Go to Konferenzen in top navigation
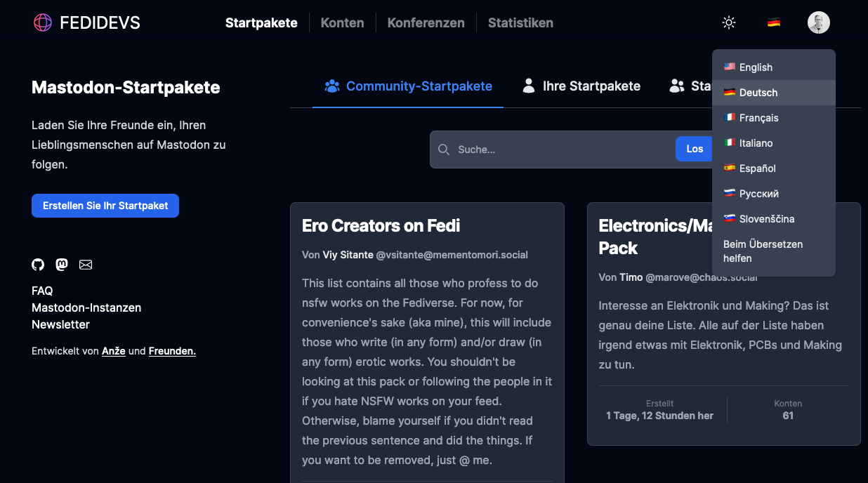 coord(426,22)
